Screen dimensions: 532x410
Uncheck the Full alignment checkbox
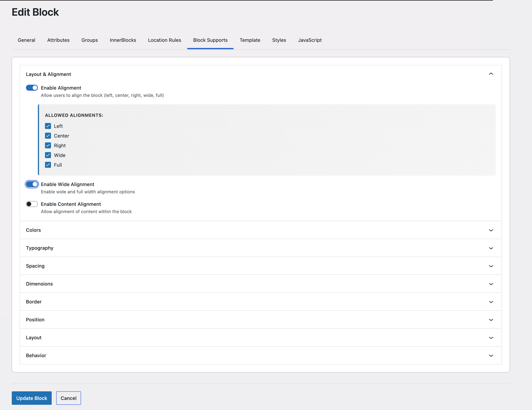48,165
